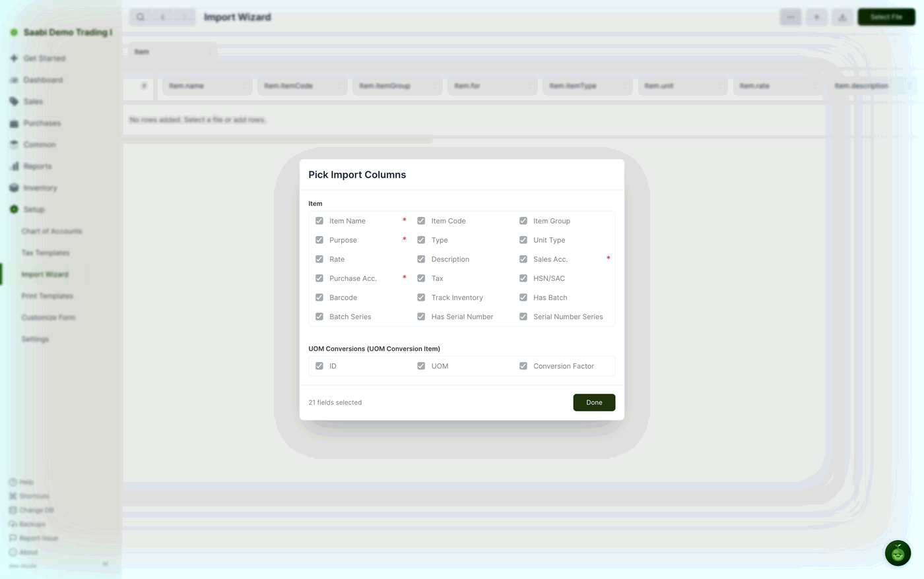Toggle the Serial Number Series checkbox
Screen dimensions: 924x579
point(523,317)
